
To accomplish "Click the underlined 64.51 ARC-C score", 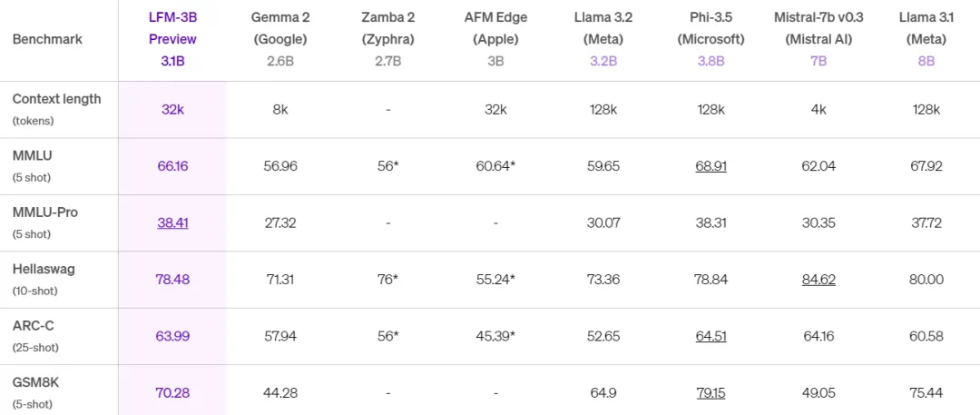I will (x=710, y=336).
